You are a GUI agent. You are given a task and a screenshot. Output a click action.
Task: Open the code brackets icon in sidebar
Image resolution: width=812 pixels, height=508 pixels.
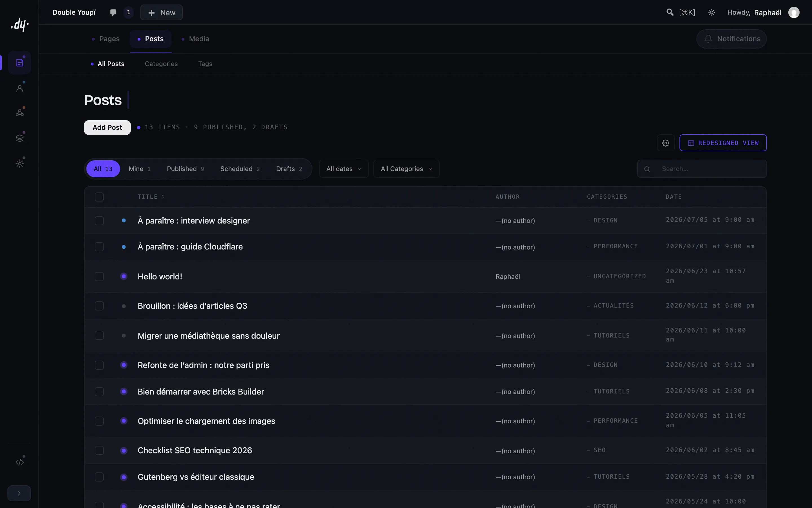click(19, 462)
